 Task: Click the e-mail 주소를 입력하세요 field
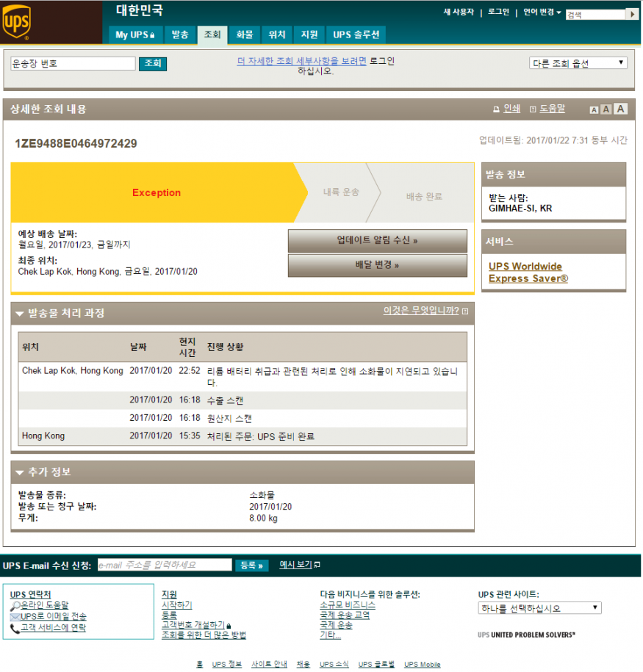pos(165,565)
